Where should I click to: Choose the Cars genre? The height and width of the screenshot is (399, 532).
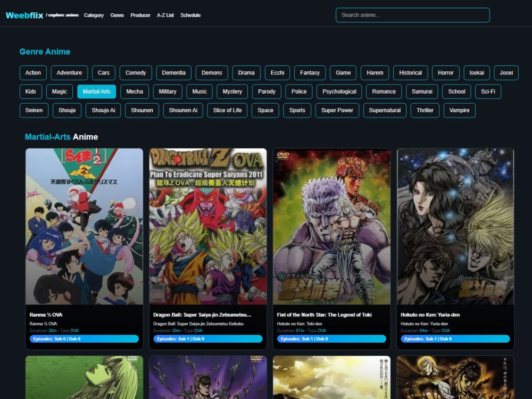pos(104,72)
